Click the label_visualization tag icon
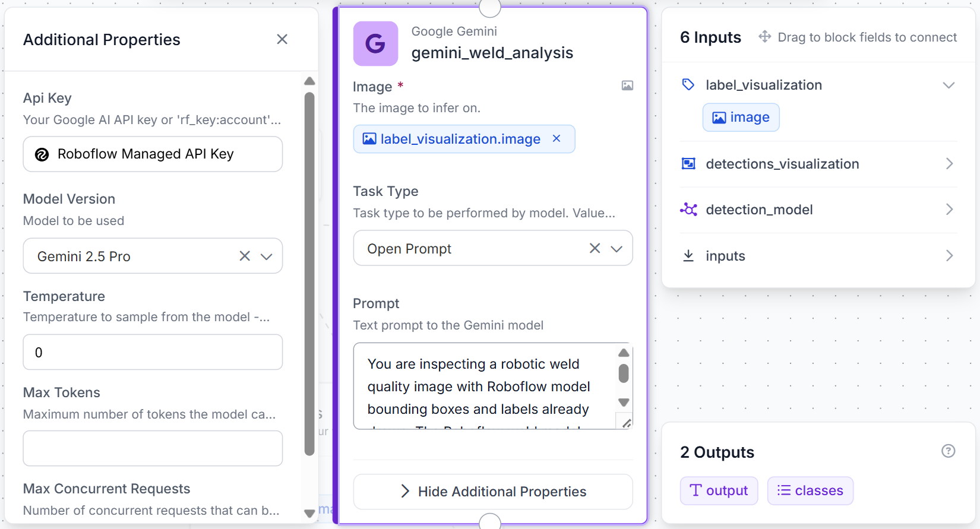980x529 pixels. tap(688, 85)
